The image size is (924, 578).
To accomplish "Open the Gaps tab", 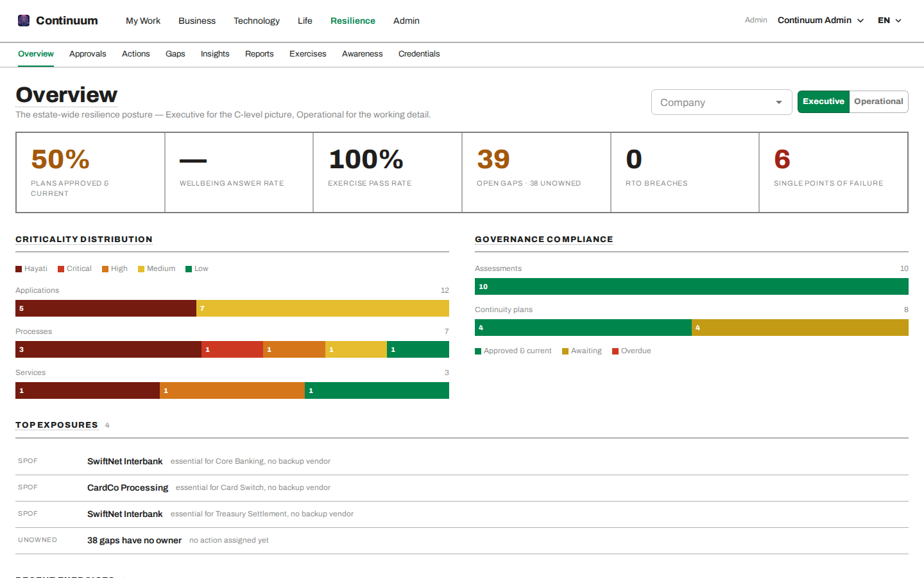I will coord(175,54).
